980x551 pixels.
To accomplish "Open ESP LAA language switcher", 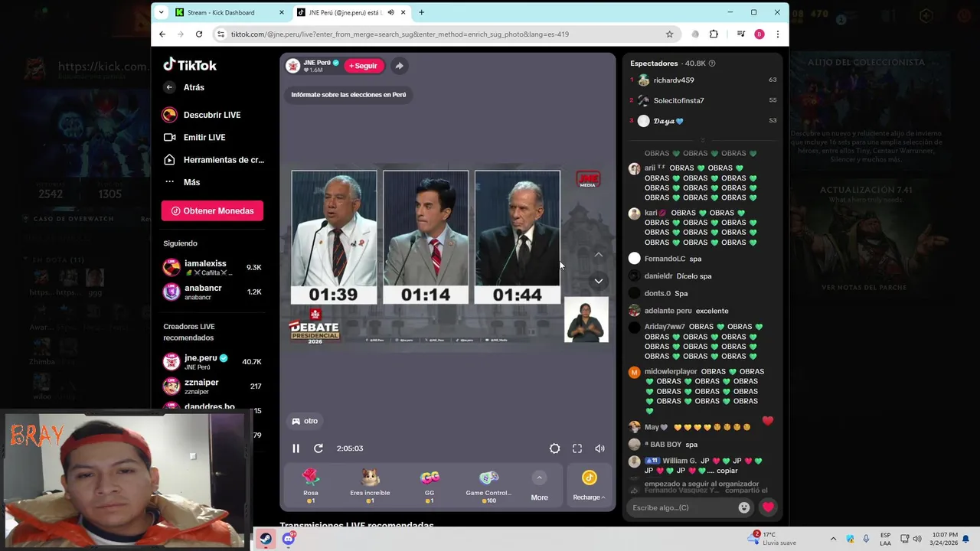I will pyautogui.click(x=885, y=539).
